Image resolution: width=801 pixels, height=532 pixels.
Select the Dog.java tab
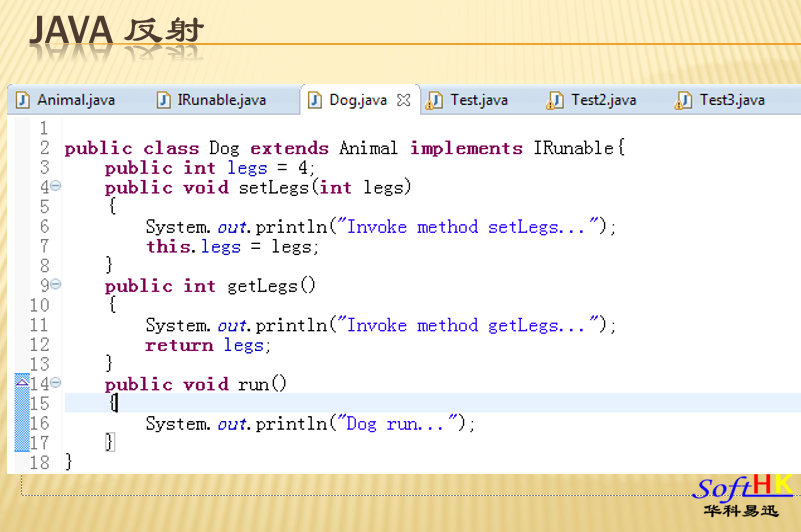(x=358, y=100)
